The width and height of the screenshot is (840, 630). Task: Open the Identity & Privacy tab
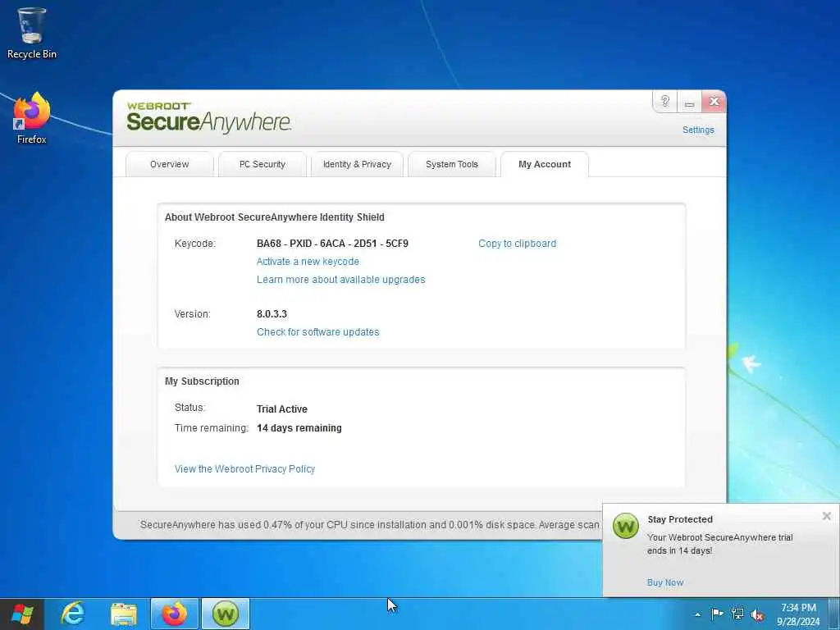358,164
